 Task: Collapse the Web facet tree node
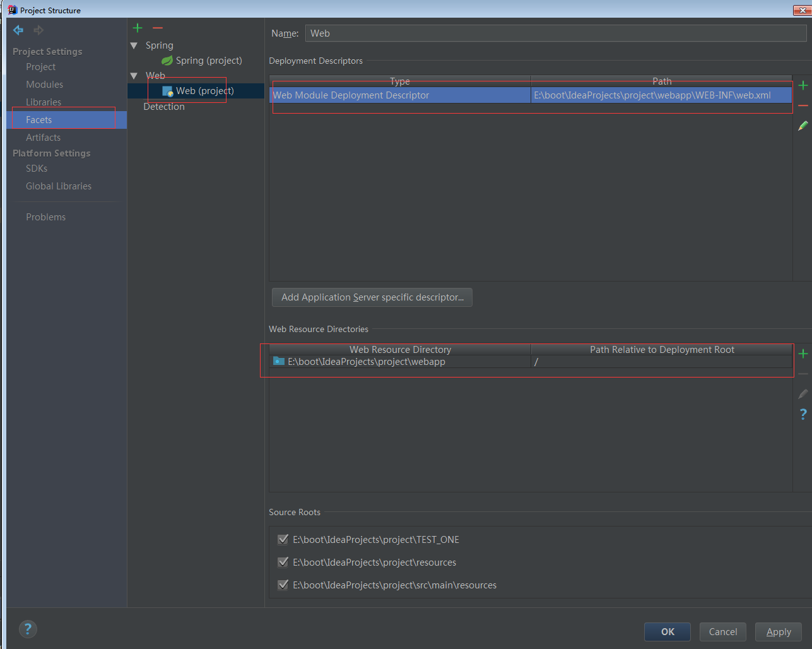pyautogui.click(x=134, y=76)
